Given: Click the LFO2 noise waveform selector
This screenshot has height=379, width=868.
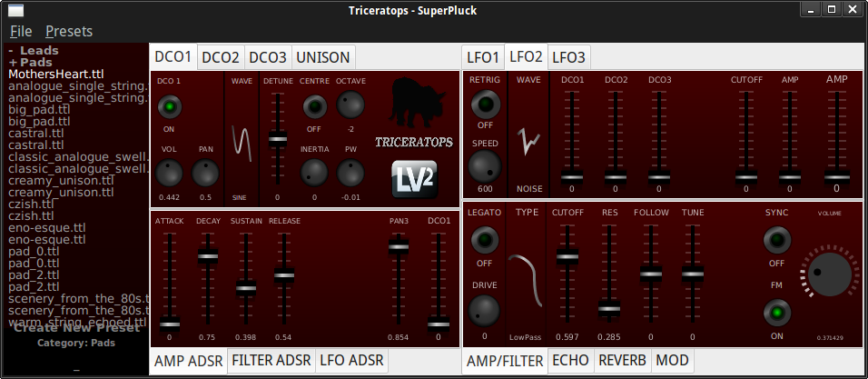Looking at the screenshot, I should pos(528,142).
